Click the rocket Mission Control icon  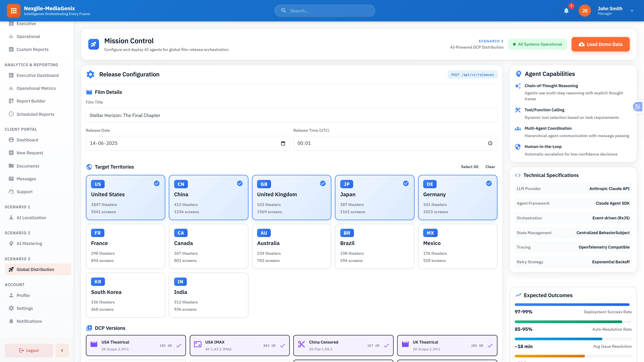(94, 44)
